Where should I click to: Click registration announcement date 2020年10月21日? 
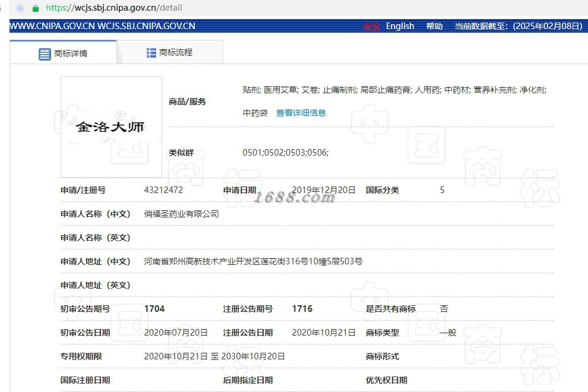click(x=324, y=333)
